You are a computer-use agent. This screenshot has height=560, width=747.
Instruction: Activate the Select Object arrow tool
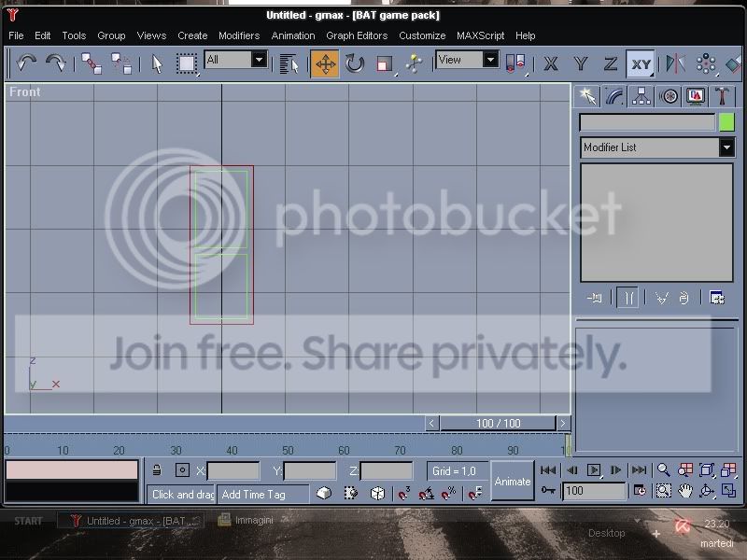(x=157, y=63)
